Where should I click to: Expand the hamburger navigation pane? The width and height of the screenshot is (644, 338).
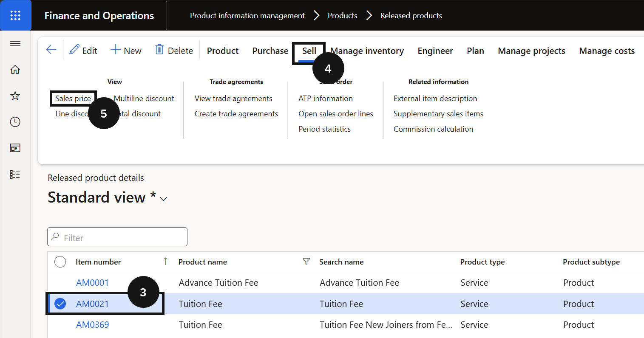(15, 43)
